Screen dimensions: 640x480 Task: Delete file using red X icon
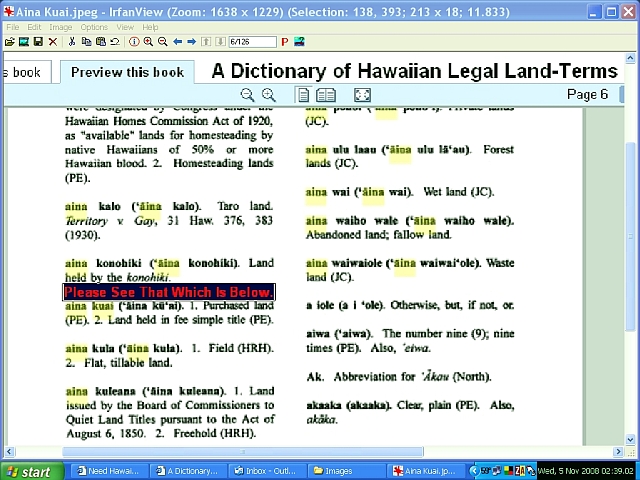53,42
